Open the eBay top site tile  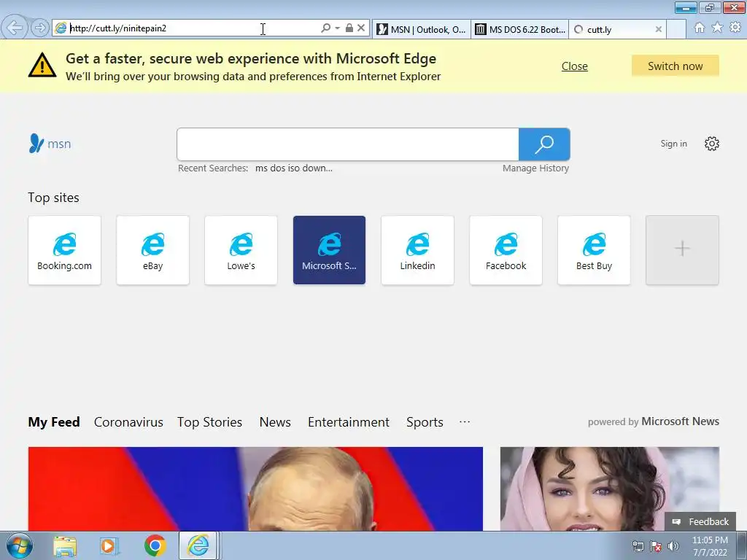click(x=153, y=250)
